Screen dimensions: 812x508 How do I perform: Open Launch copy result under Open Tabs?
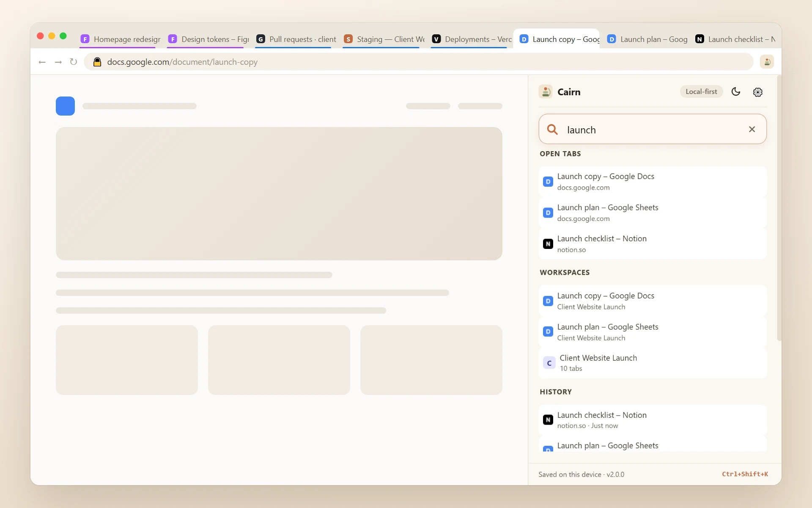point(653,182)
